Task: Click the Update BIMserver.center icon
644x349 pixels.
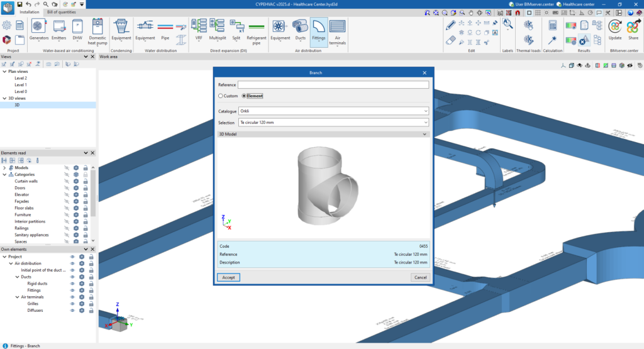Action: 615,30
